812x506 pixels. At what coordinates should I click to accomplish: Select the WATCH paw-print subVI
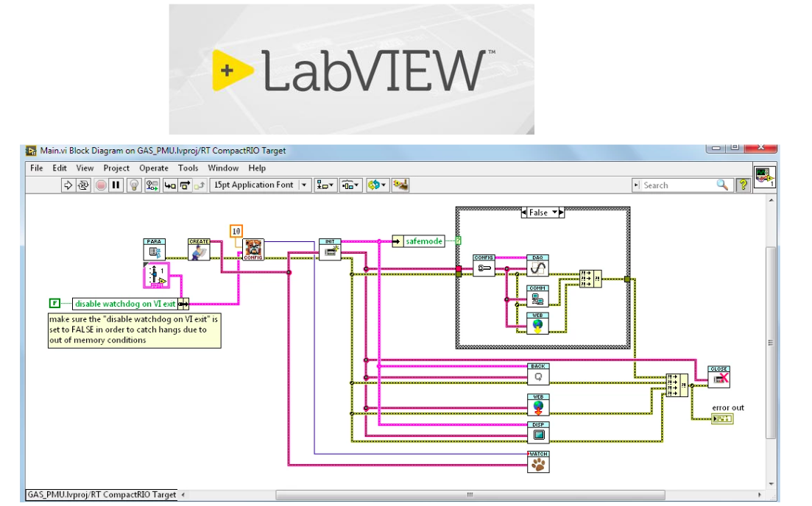click(538, 462)
